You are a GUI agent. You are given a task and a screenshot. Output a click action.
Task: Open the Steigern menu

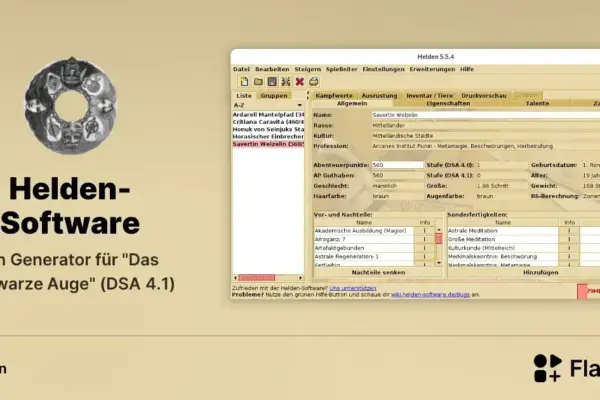[x=308, y=69]
